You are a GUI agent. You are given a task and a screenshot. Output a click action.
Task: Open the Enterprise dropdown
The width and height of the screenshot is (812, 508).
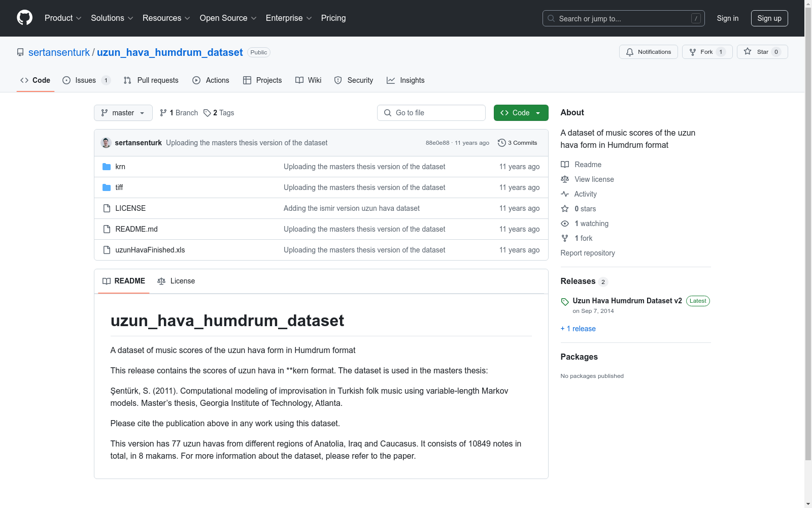pyautogui.click(x=288, y=18)
